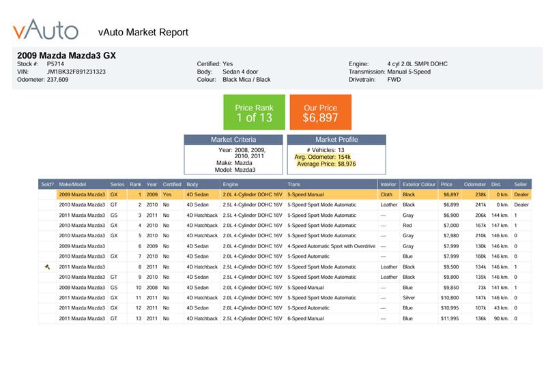Click the Body value Sedan 4 door

240,72
